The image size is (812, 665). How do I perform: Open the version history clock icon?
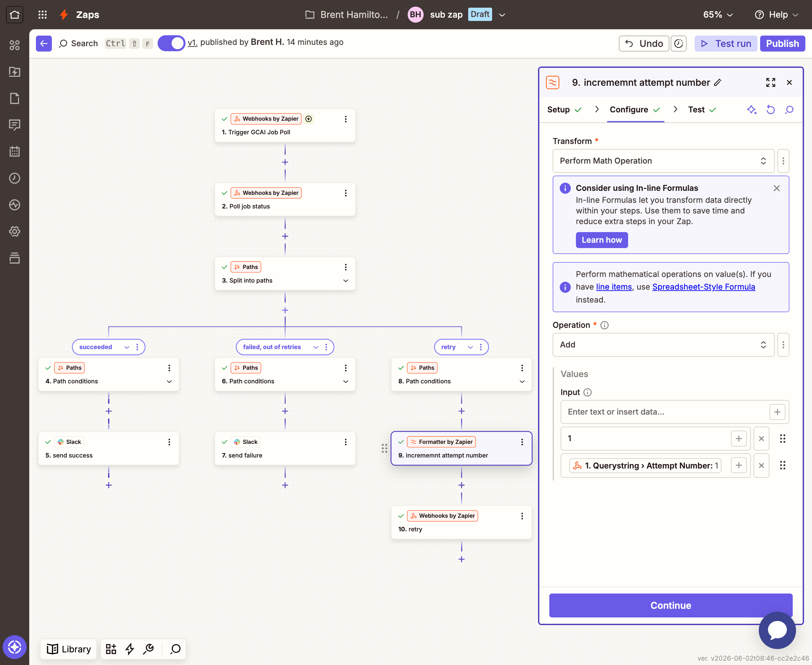(678, 43)
